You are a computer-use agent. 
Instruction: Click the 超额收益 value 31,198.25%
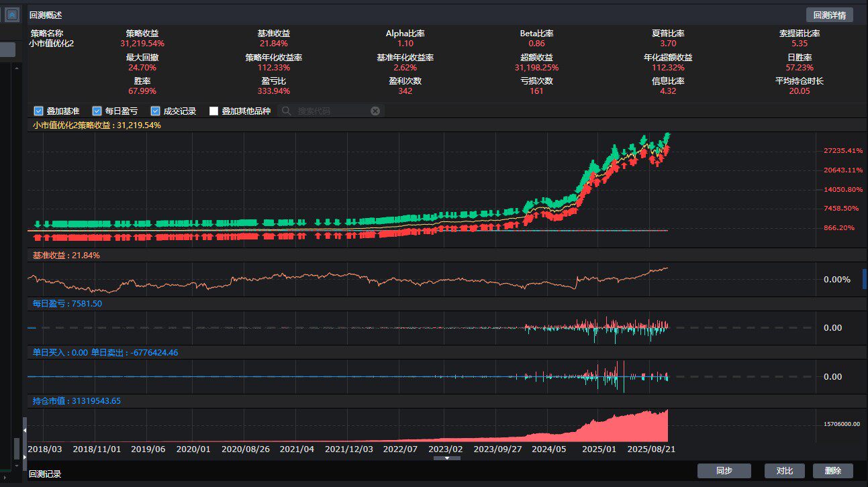[x=537, y=67]
